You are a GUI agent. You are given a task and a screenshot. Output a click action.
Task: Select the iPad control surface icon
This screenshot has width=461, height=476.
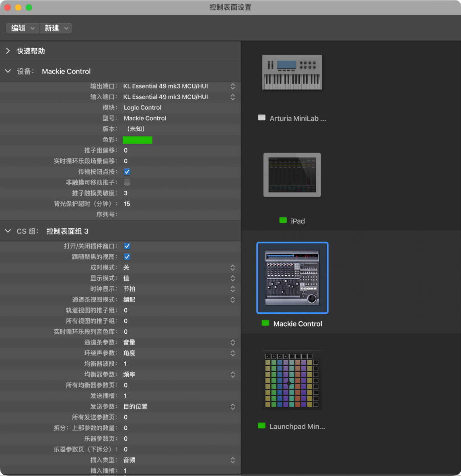pos(292,175)
